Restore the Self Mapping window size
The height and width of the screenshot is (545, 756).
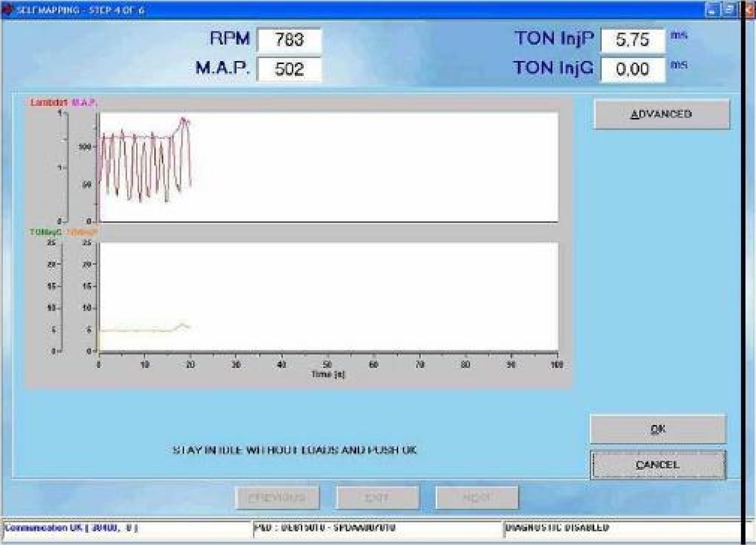coord(728,10)
